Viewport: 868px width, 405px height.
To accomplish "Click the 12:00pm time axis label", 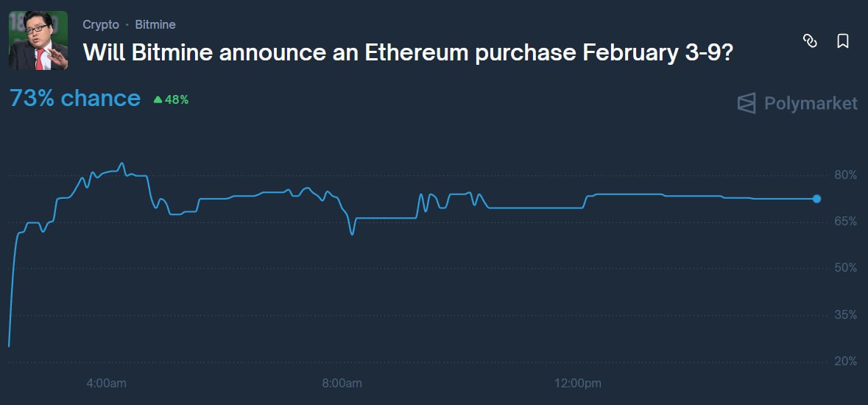I will 578,384.
